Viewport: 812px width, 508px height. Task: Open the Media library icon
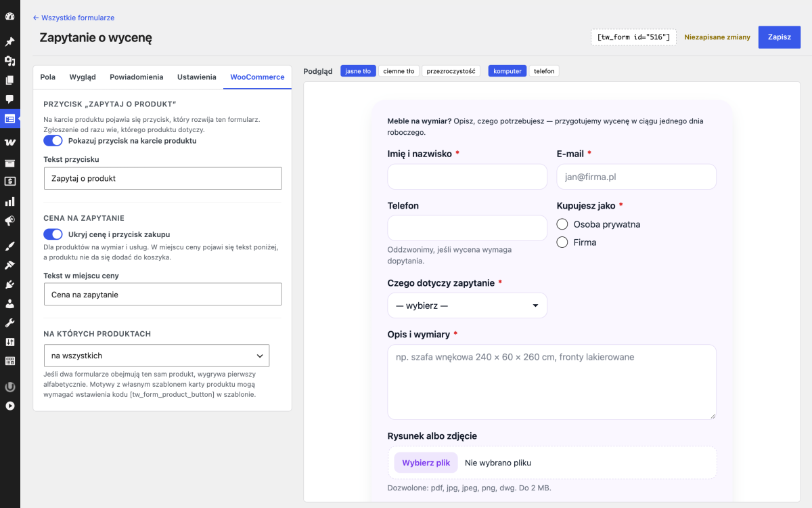click(10, 61)
